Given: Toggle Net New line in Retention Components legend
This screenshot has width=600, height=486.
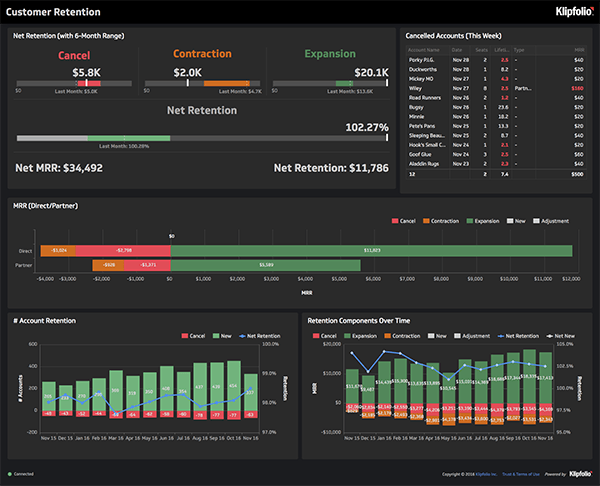Looking at the screenshot, I should point(561,336).
